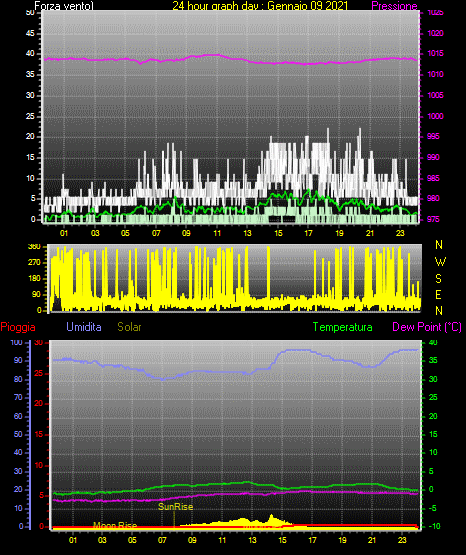
Task: Click the "Moon Rise" marker label
Action: click(x=115, y=525)
